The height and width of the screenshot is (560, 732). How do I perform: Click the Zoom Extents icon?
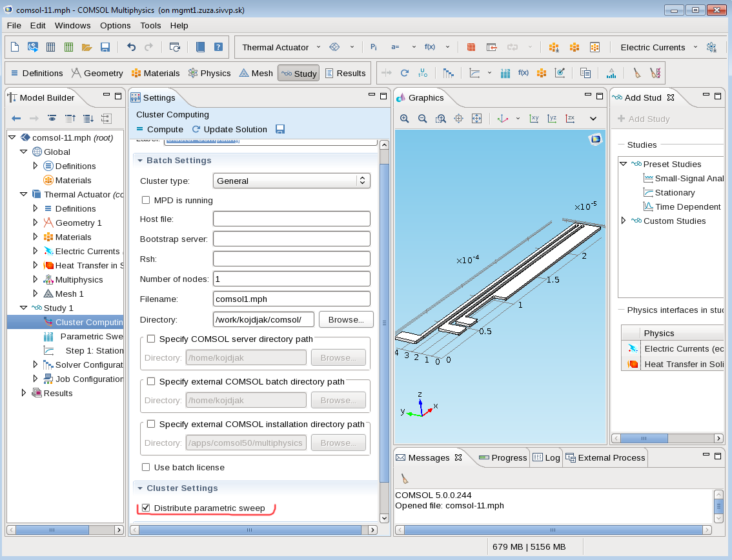tap(477, 119)
